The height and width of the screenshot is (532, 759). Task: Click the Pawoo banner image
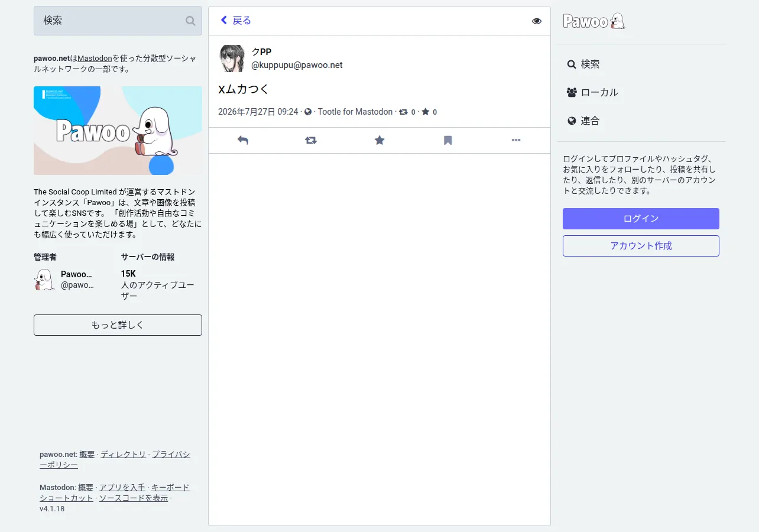118,131
